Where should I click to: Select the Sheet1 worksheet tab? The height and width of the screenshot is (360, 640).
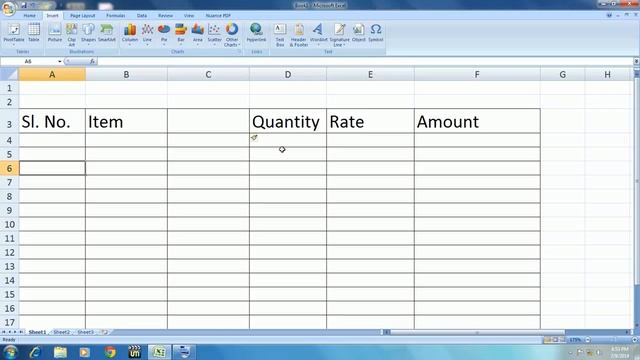pos(37,332)
